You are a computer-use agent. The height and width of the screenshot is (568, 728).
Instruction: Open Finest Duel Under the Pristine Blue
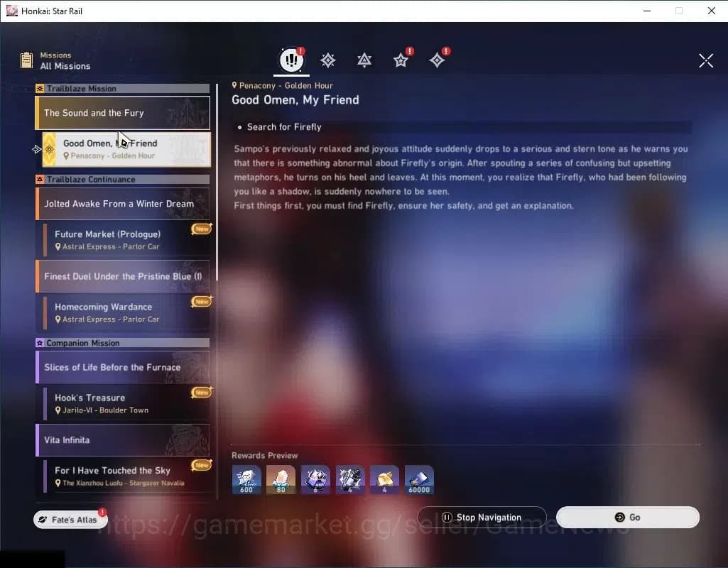(123, 276)
